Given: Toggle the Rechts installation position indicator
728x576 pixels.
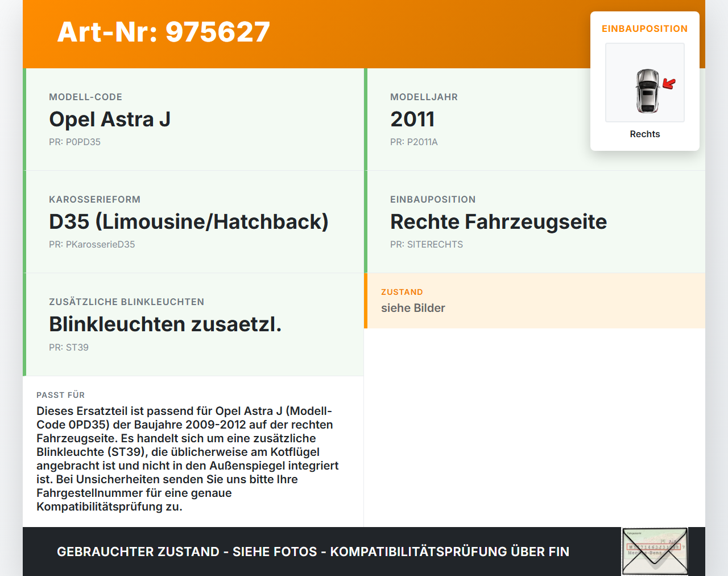Looking at the screenshot, I should (644, 134).
